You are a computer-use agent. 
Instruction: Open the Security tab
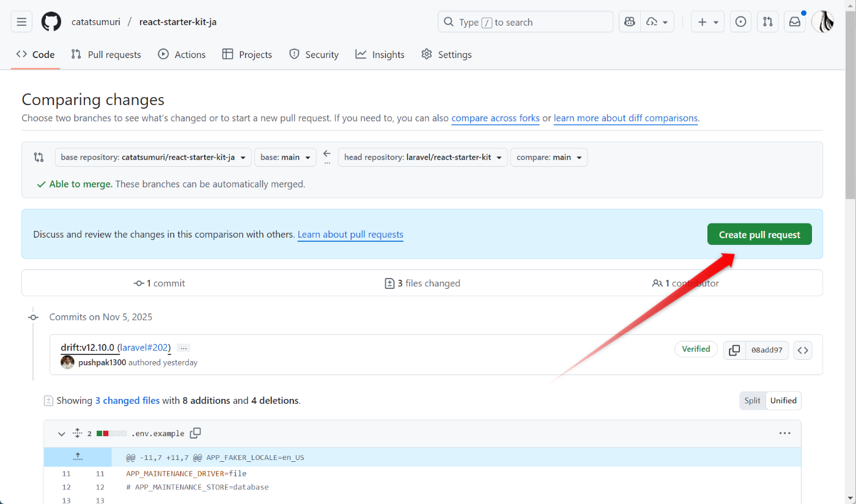pyautogui.click(x=314, y=54)
